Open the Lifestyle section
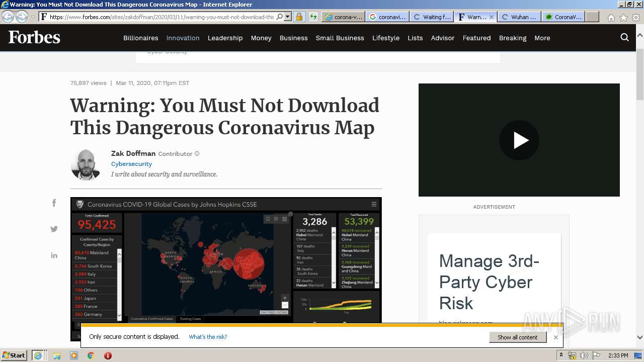Image resolution: width=644 pixels, height=362 pixels. [385, 38]
